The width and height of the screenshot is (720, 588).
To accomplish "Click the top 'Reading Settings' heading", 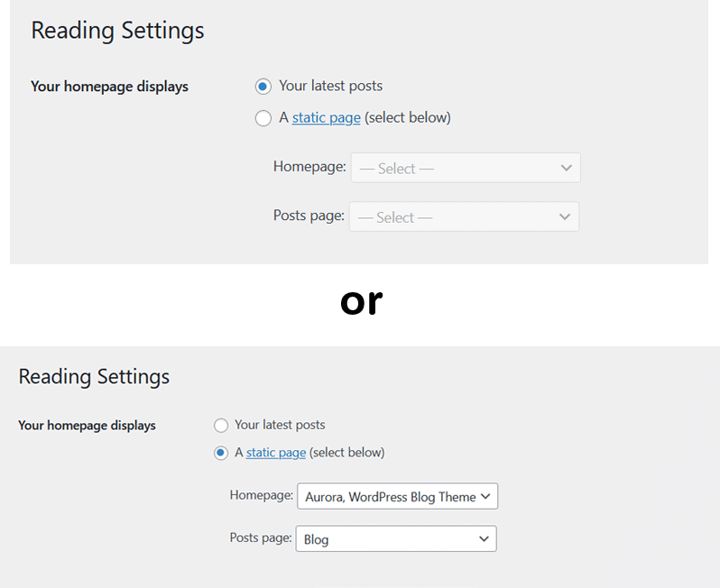I will pos(117,31).
